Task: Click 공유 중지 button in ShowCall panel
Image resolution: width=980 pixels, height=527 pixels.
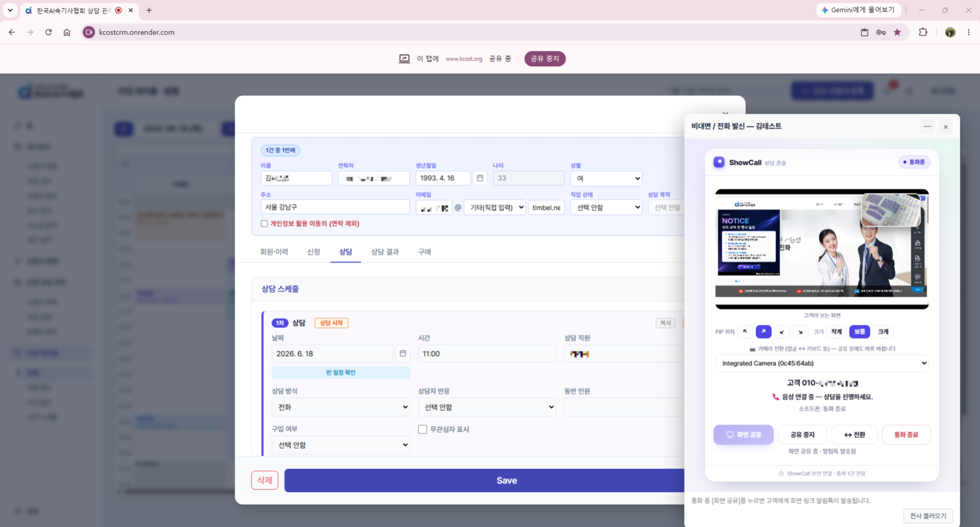Action: tap(802, 434)
